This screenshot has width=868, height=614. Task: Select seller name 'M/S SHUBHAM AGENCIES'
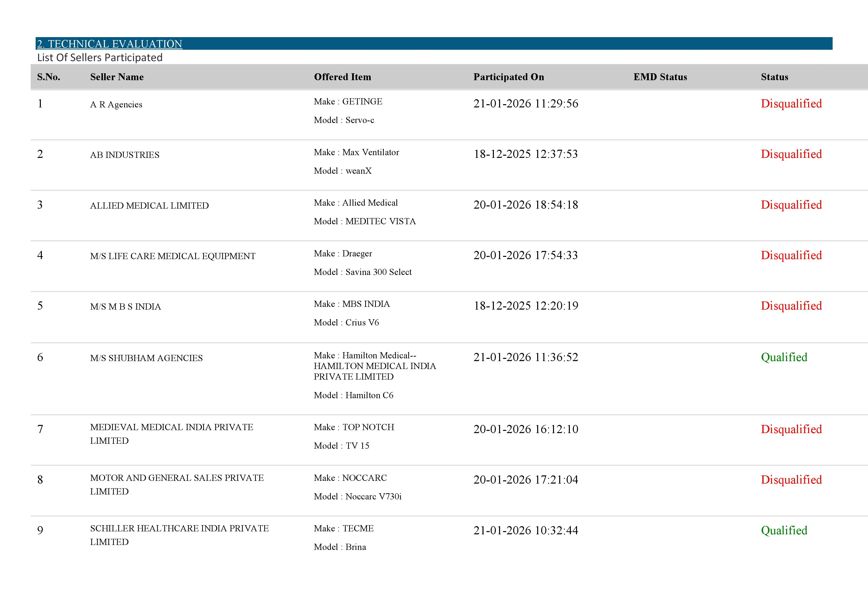(x=146, y=358)
